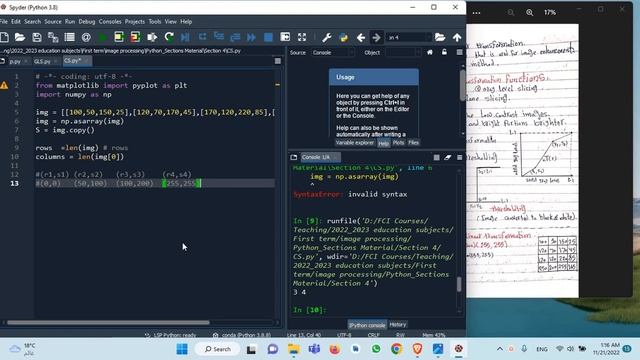Click the console vertical scrollbar
This screenshot has width=640, height=360.
tap(459, 284)
